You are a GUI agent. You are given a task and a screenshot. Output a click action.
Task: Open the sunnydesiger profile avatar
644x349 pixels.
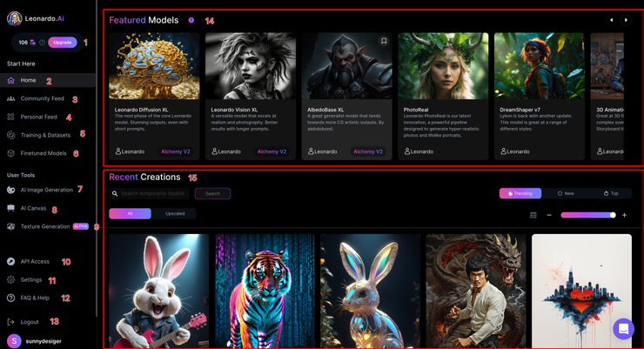[15, 341]
